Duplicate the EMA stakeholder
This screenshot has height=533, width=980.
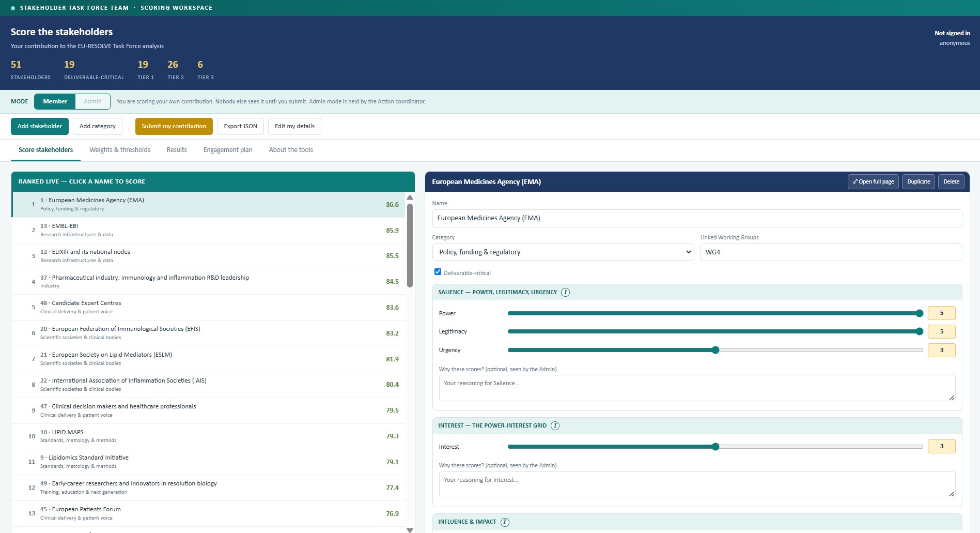click(918, 182)
